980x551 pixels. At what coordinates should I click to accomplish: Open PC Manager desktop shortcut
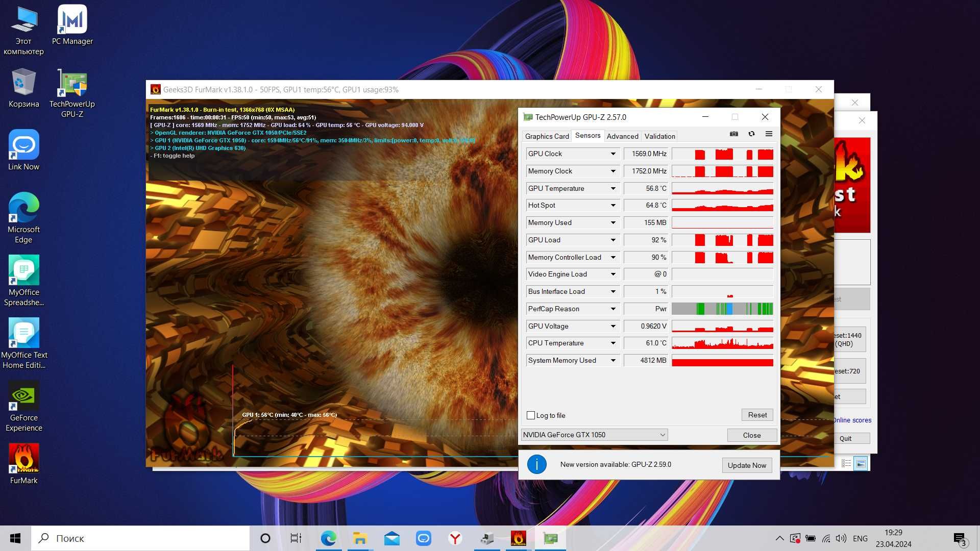click(72, 26)
